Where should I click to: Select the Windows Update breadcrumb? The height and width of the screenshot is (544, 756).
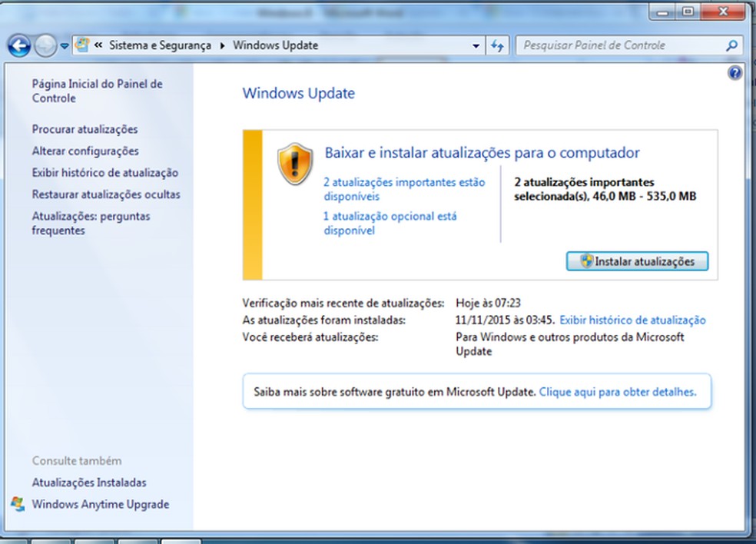pos(275,45)
